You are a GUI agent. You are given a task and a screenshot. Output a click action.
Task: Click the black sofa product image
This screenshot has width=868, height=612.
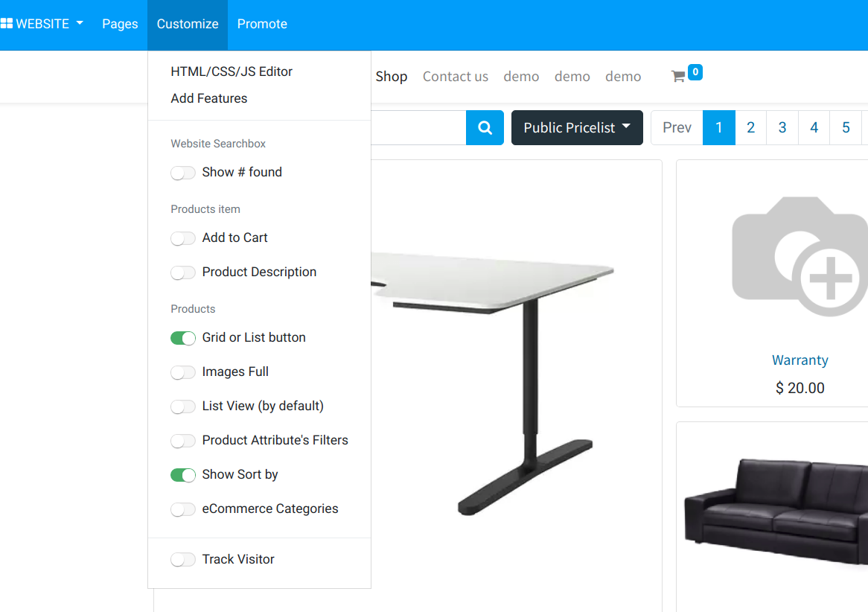776,509
